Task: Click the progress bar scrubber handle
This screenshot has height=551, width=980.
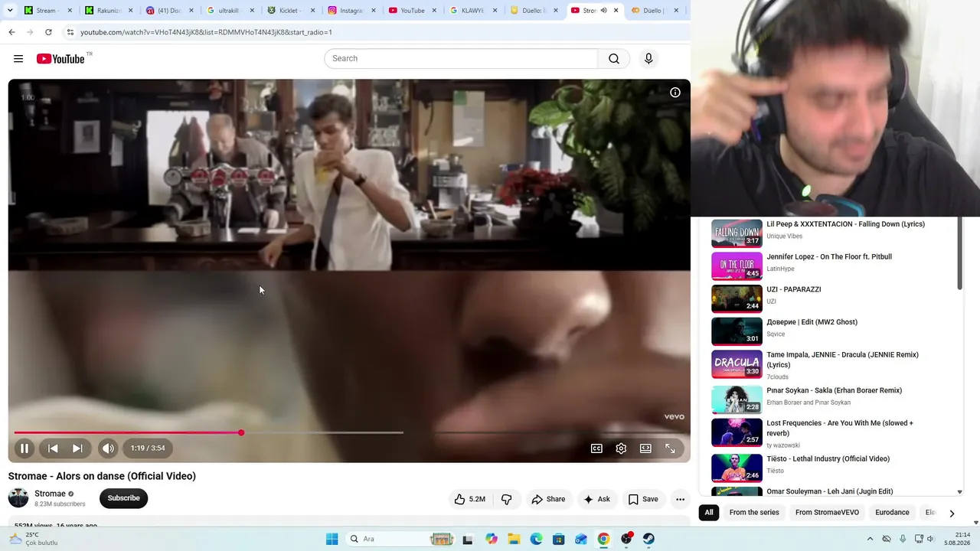Action: [241, 433]
